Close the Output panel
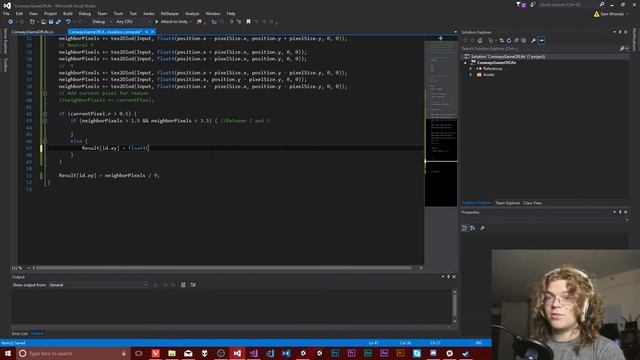The image size is (640, 360). 454,277
